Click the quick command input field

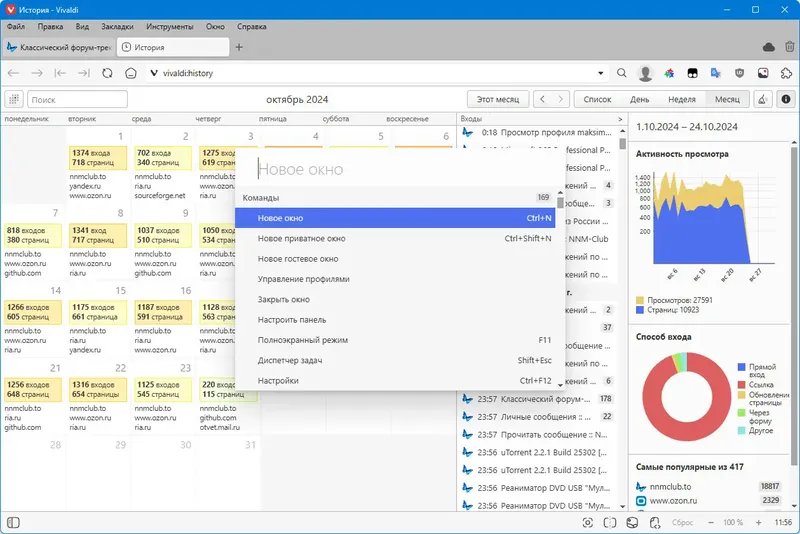[400, 169]
